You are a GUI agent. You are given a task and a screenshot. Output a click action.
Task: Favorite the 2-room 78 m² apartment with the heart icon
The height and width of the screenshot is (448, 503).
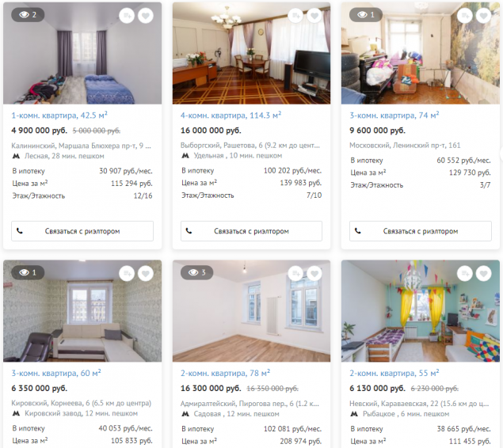314,274
